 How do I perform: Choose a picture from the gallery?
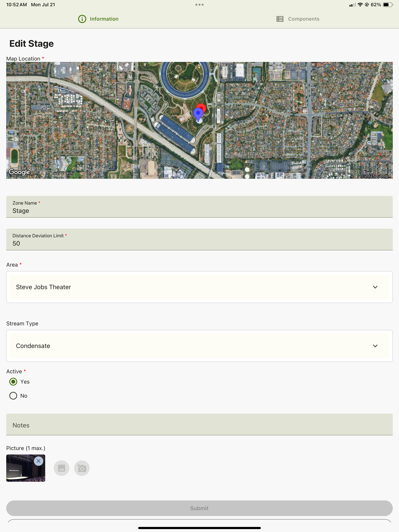[62, 468]
